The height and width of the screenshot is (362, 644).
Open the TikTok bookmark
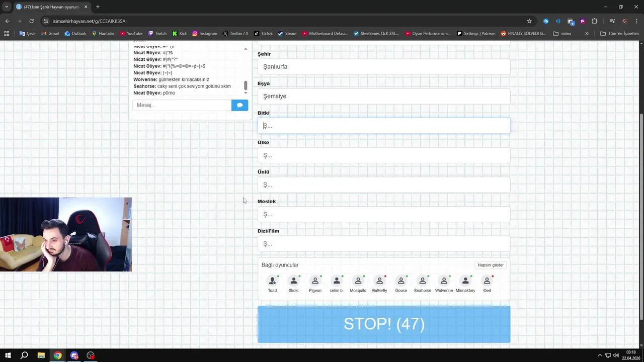point(263,34)
